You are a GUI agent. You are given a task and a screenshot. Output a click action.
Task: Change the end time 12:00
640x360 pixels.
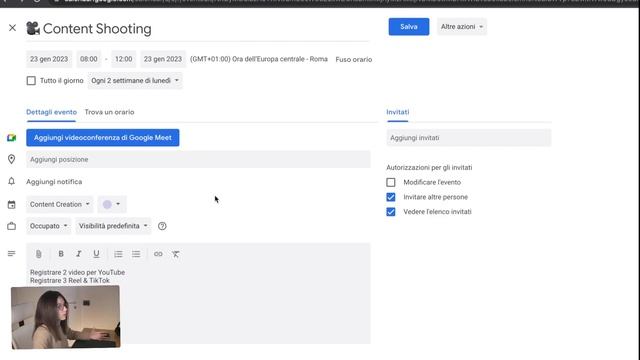tap(123, 59)
